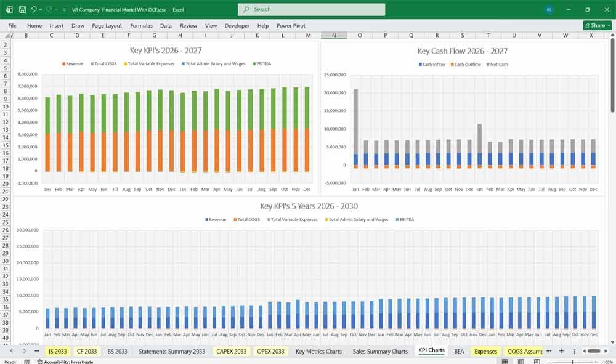Select the KPI Charts sheet tab
The height and width of the screenshot is (364, 616).
click(x=431, y=350)
